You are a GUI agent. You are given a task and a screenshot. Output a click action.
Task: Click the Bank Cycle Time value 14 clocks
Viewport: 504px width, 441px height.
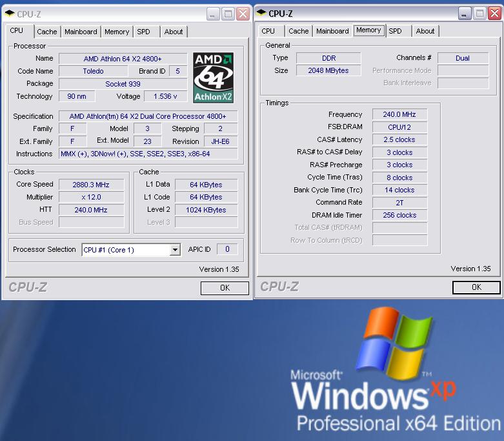pos(399,190)
